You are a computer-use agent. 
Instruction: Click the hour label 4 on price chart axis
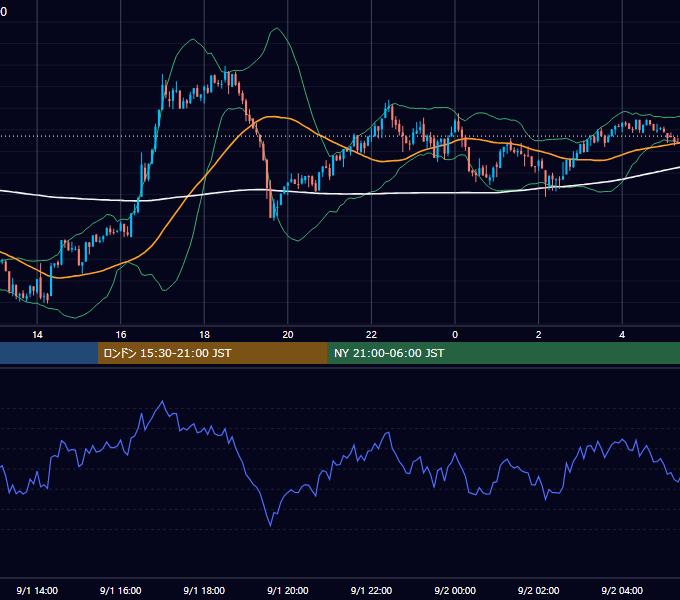point(622,335)
